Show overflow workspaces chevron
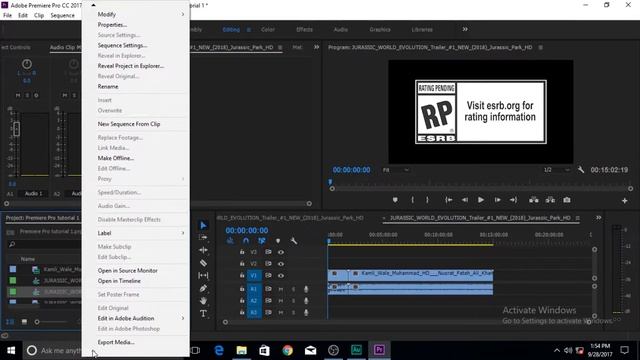 [x=465, y=29]
